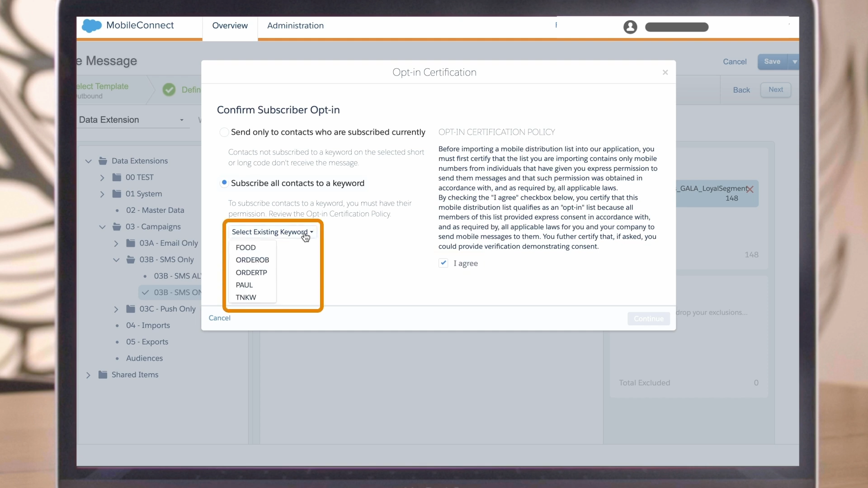868x488 pixels.
Task: Collapse the 03 - Campaigns folder
Action: pos(102,227)
